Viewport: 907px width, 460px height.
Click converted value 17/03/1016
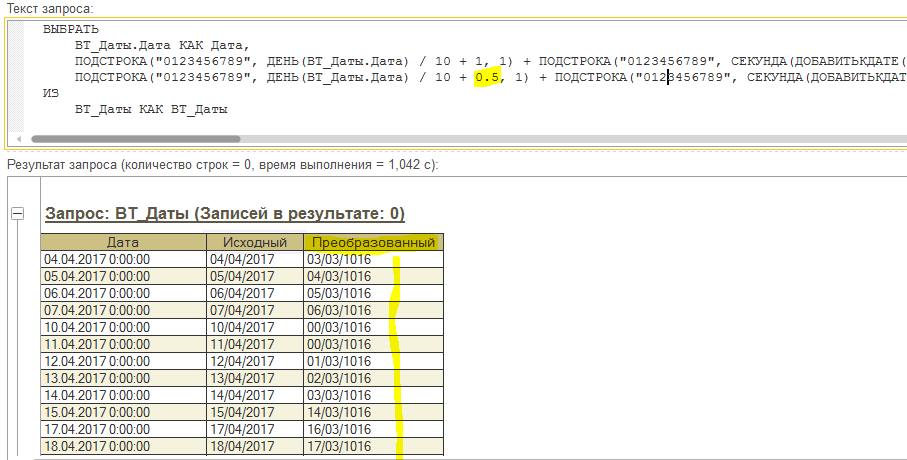pyautogui.click(x=374, y=446)
